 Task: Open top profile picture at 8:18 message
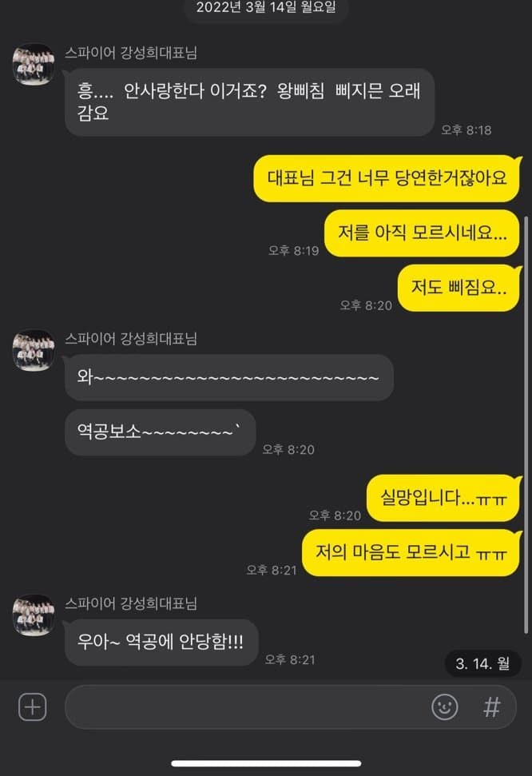[x=34, y=65]
